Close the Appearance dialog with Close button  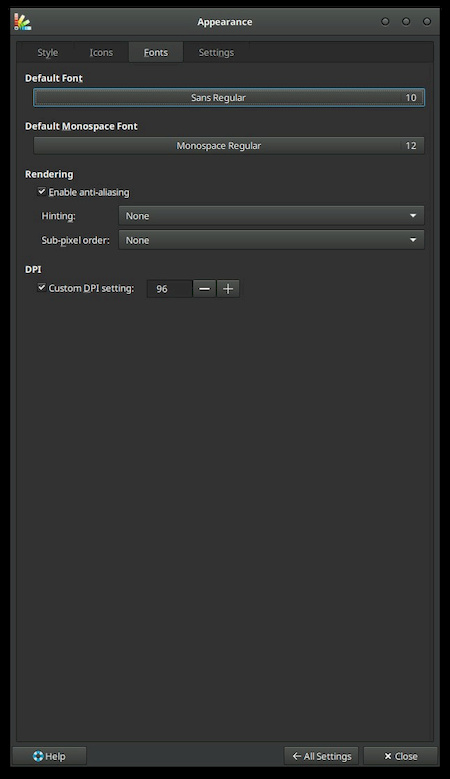(x=400, y=756)
